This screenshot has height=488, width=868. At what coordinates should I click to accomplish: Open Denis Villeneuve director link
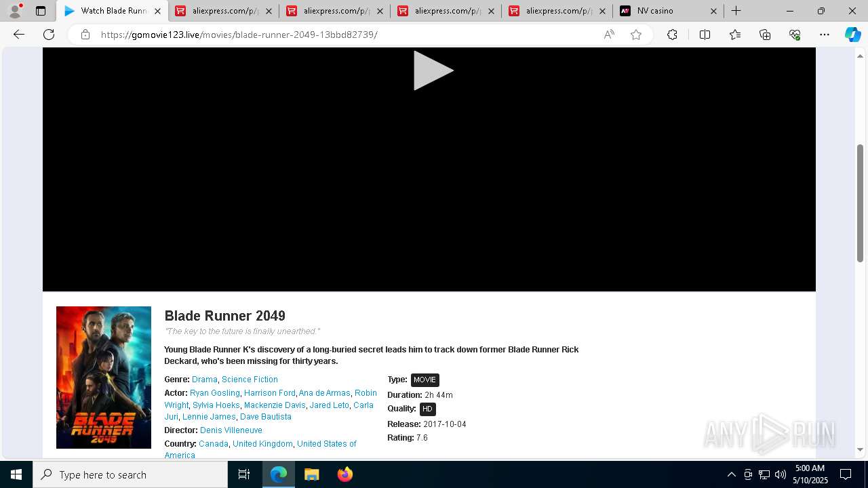pos(231,430)
